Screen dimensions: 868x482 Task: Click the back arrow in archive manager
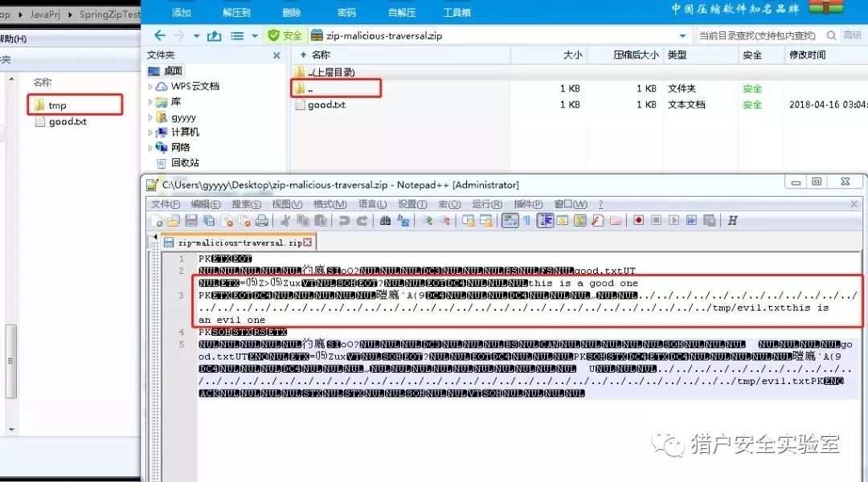159,35
